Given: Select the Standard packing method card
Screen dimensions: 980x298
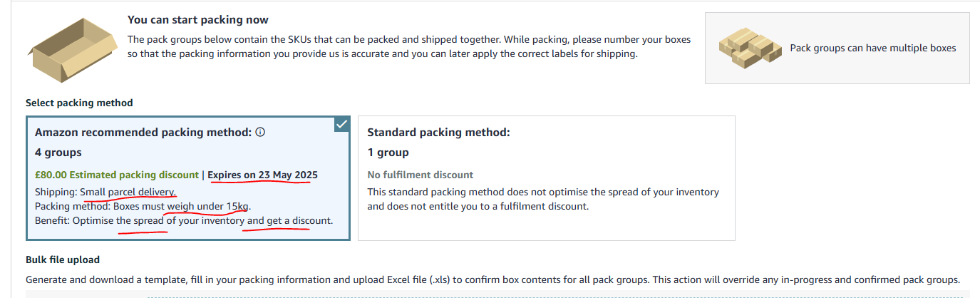Looking at the screenshot, I should (546, 178).
